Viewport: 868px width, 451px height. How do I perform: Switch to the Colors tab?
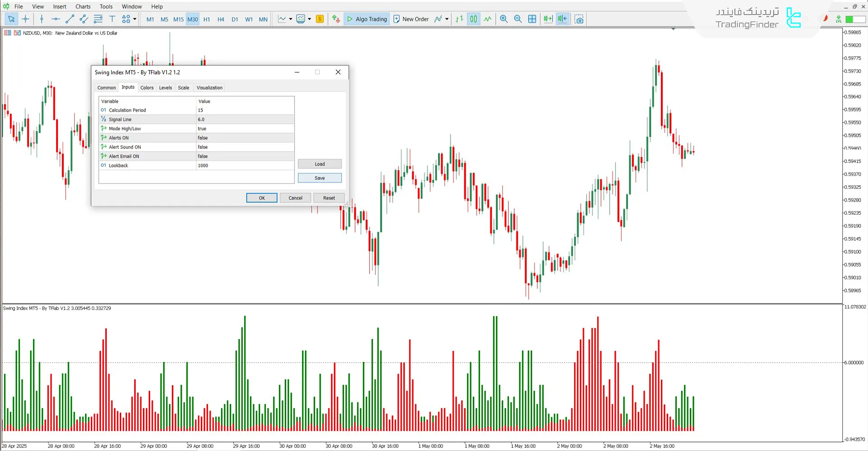[x=147, y=87]
